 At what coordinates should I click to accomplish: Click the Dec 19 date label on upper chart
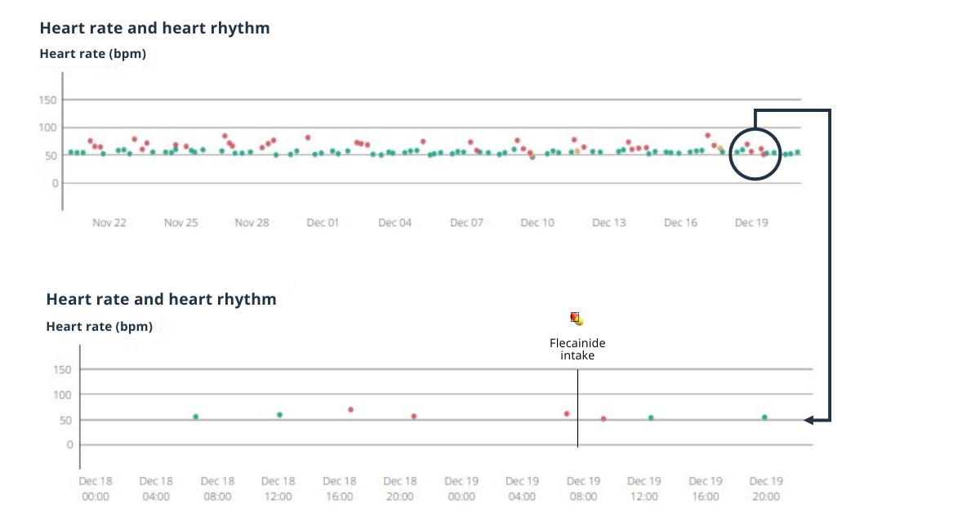(x=751, y=223)
